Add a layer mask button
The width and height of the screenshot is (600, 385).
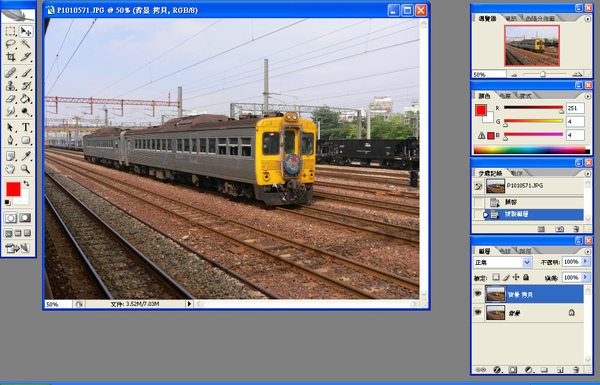coord(513,370)
